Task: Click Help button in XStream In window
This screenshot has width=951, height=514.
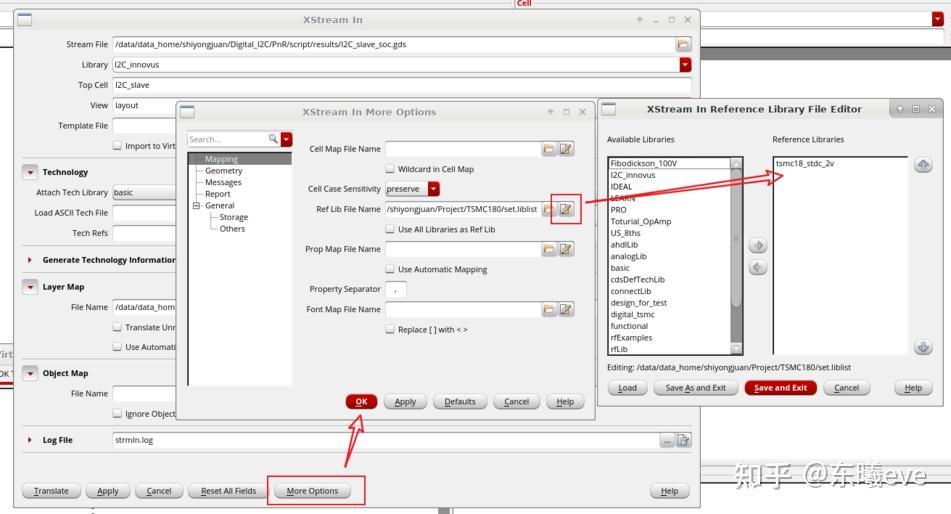Action: [669, 491]
